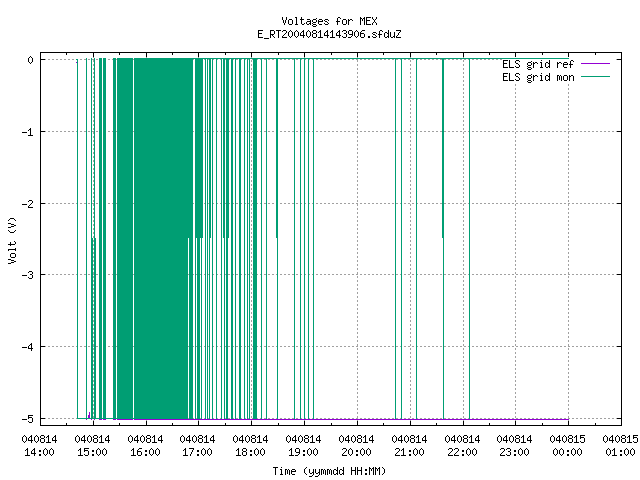This screenshot has height=480, width=640.
Task: Click the y-axis tick label -5
Action: tap(27, 419)
